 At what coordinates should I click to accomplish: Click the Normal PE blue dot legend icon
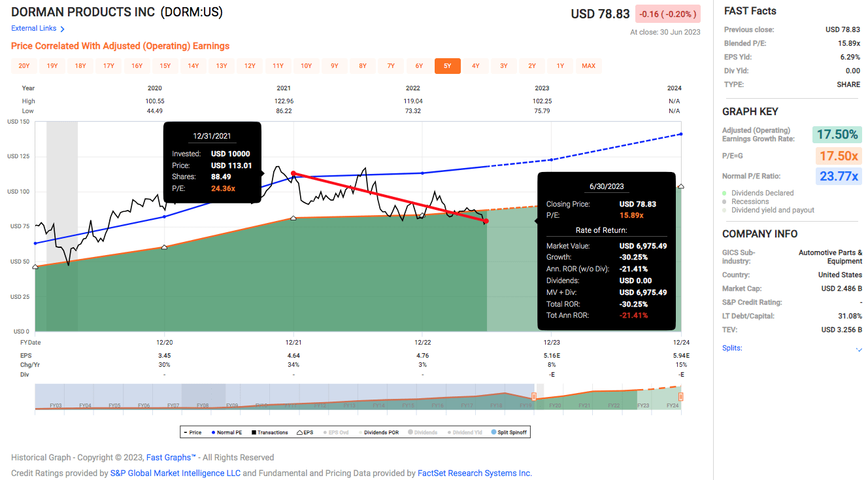213,432
